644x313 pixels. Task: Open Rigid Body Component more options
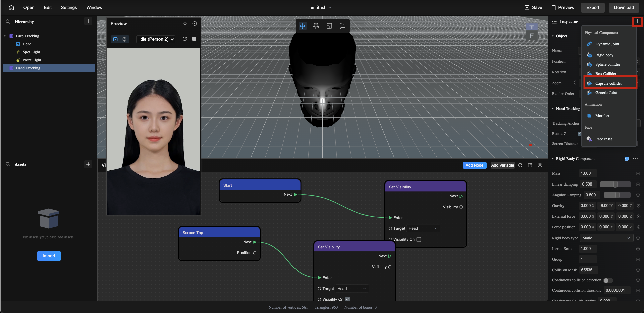click(x=635, y=159)
